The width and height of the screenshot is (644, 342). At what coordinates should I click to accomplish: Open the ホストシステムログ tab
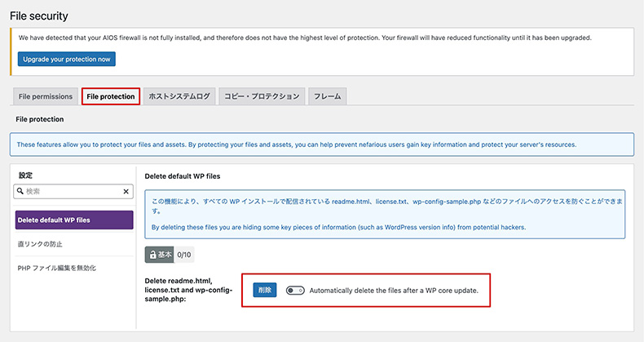179,96
